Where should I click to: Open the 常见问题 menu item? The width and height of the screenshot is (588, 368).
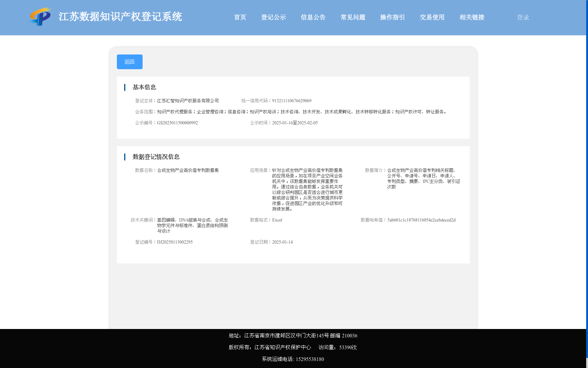click(353, 17)
